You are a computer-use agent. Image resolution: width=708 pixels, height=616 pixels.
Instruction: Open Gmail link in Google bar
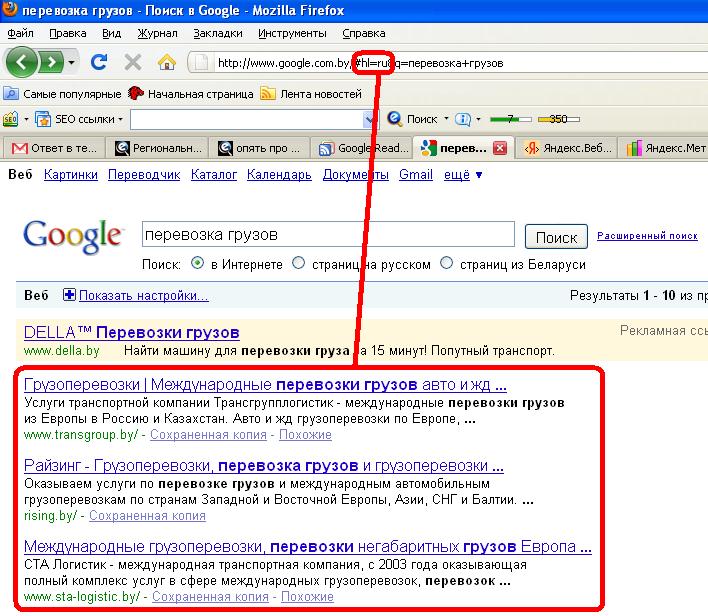(416, 174)
